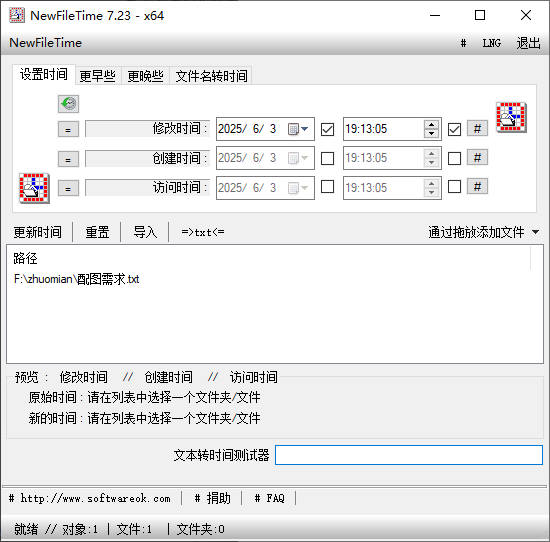Select file F:\zhuomian\配图需求.txt in list
Screen dimensions: 550x542
[x=76, y=279]
